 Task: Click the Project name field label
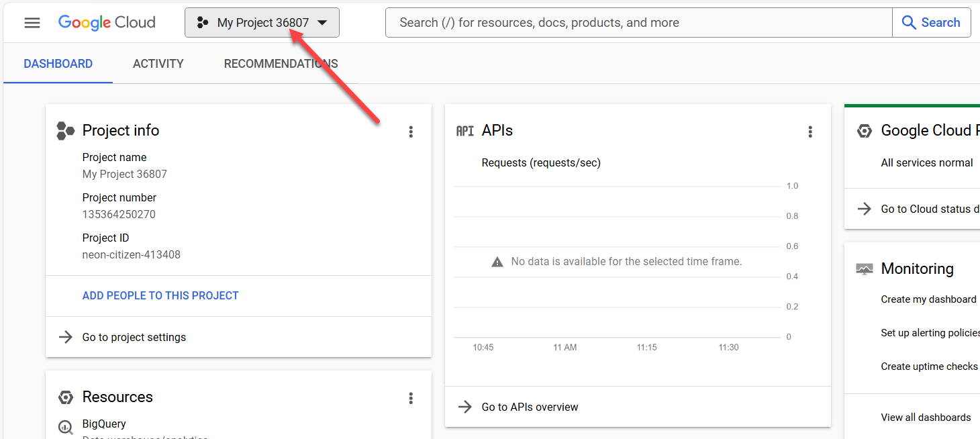pos(114,158)
